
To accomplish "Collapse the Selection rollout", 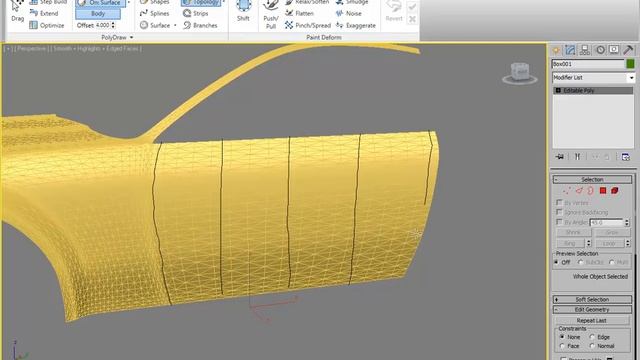I will (592, 180).
